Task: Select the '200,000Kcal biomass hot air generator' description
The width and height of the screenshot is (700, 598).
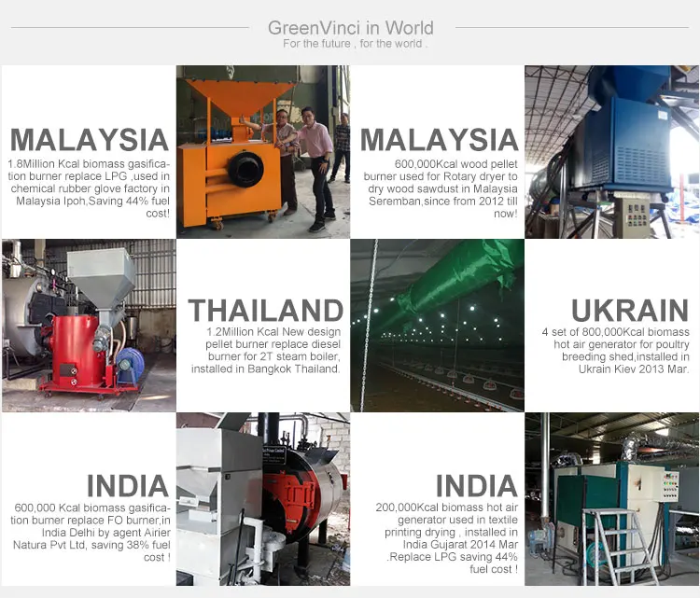Action: pyautogui.click(x=447, y=538)
